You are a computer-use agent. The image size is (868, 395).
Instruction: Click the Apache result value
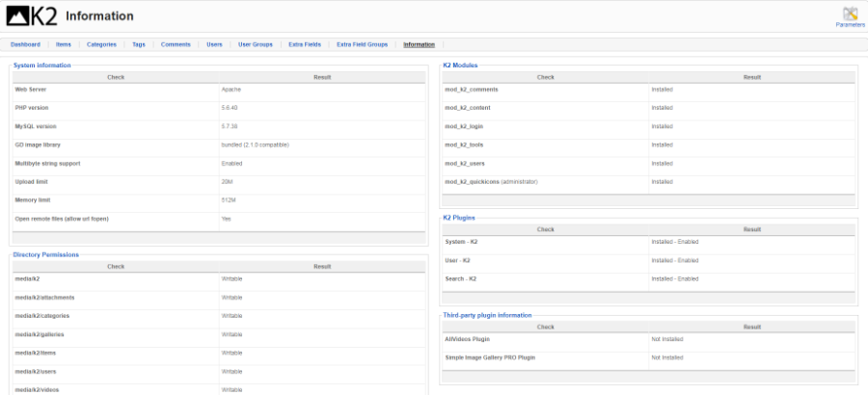(231, 90)
